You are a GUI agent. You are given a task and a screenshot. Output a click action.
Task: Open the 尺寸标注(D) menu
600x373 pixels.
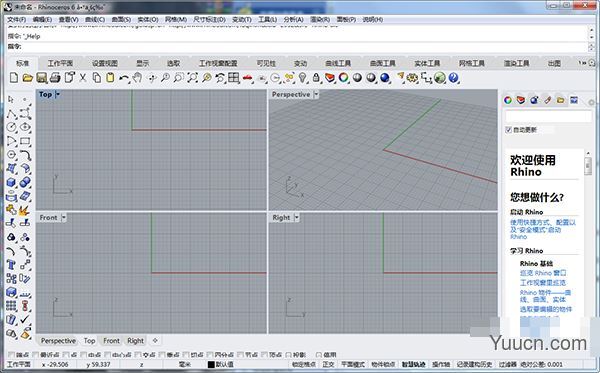pyautogui.click(x=209, y=20)
